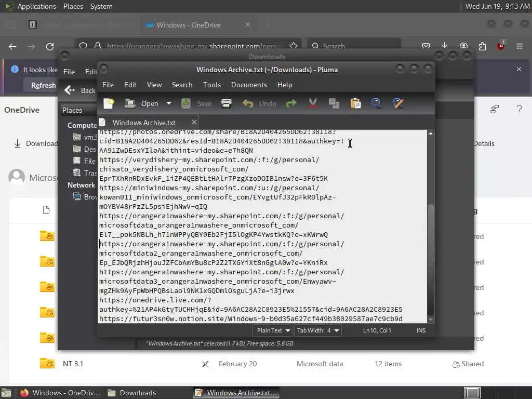Screen dimensions: 532x399
Task: Open Find and Replace icon
Action: (398, 103)
